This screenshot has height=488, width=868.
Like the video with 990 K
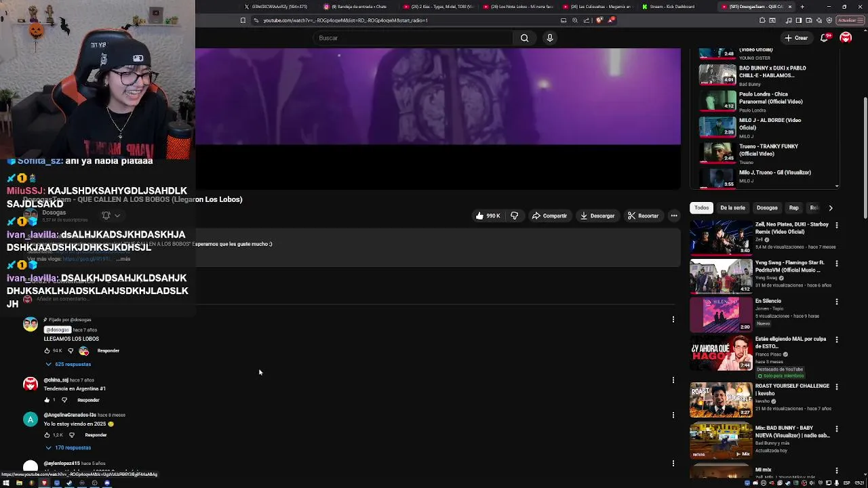pos(488,216)
